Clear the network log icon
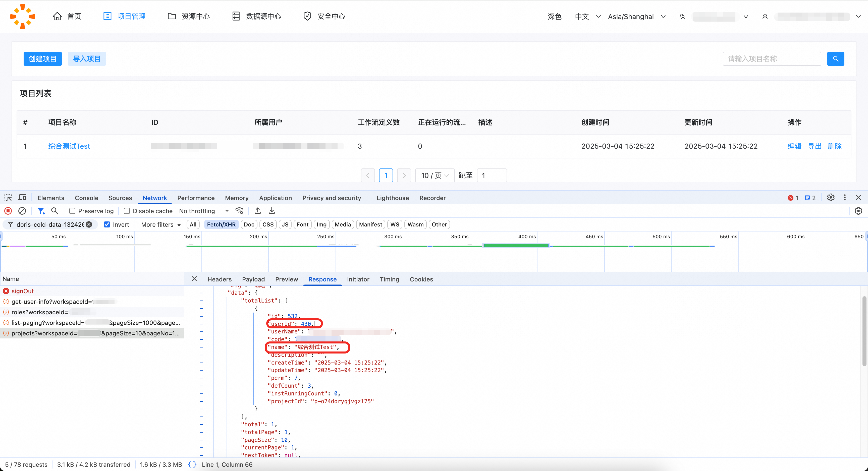This screenshot has height=471, width=868. [22, 211]
